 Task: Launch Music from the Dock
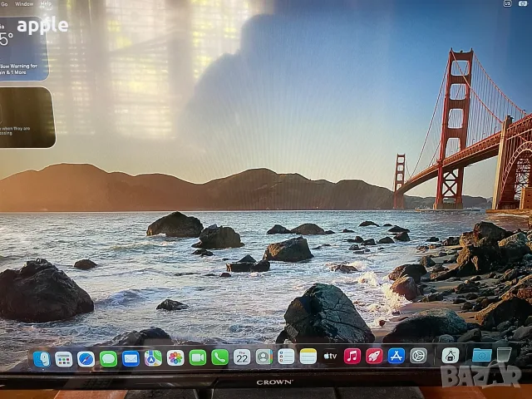[352, 357]
